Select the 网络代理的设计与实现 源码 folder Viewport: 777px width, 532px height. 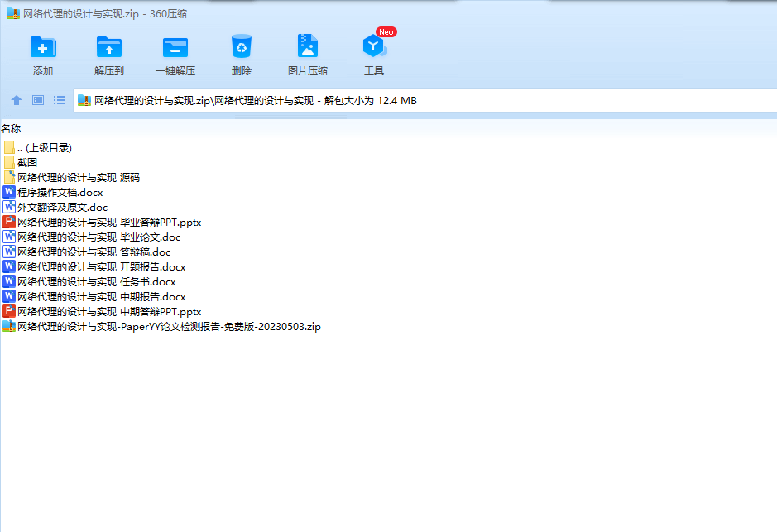[x=72, y=177]
